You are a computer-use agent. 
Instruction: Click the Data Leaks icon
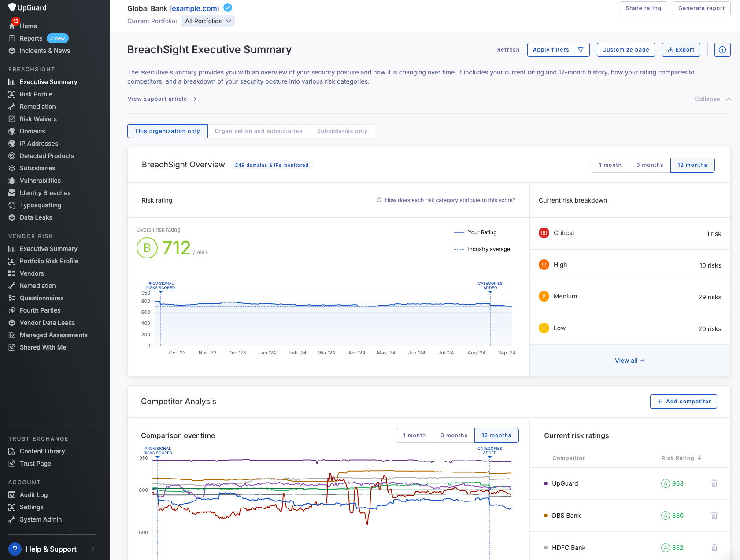pyautogui.click(x=12, y=217)
